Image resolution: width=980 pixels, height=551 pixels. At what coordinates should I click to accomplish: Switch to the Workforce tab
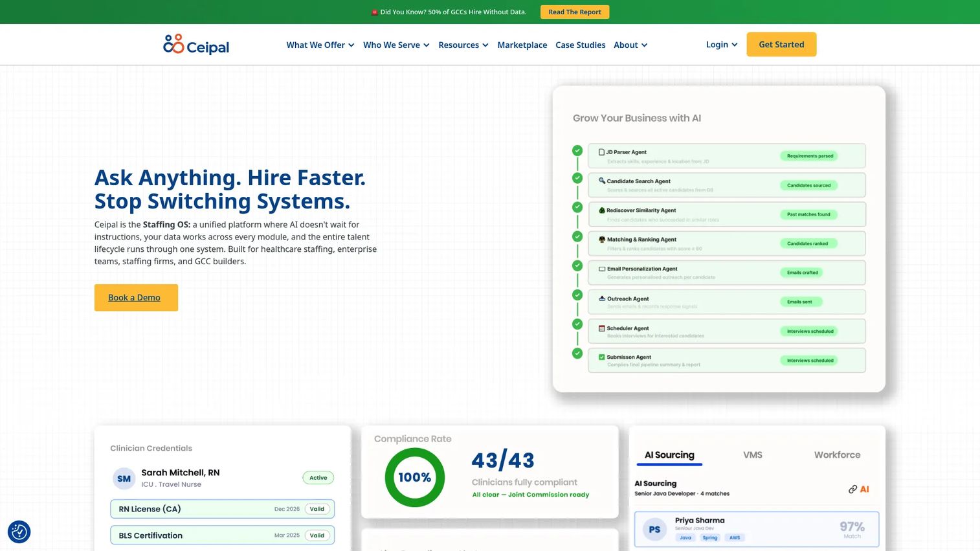[838, 455]
